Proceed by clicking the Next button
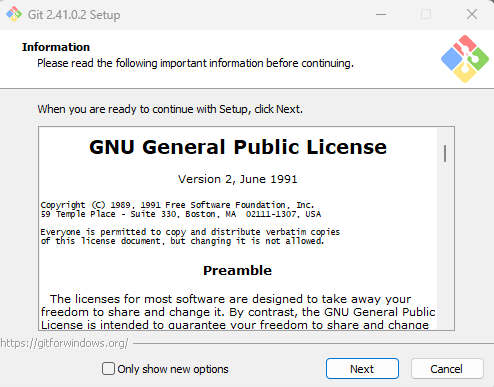 362,369
